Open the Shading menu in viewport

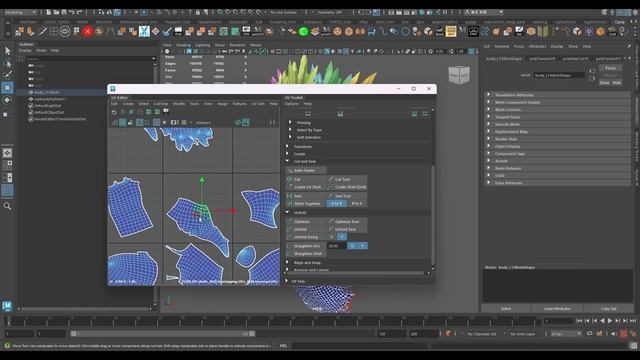tap(183, 45)
